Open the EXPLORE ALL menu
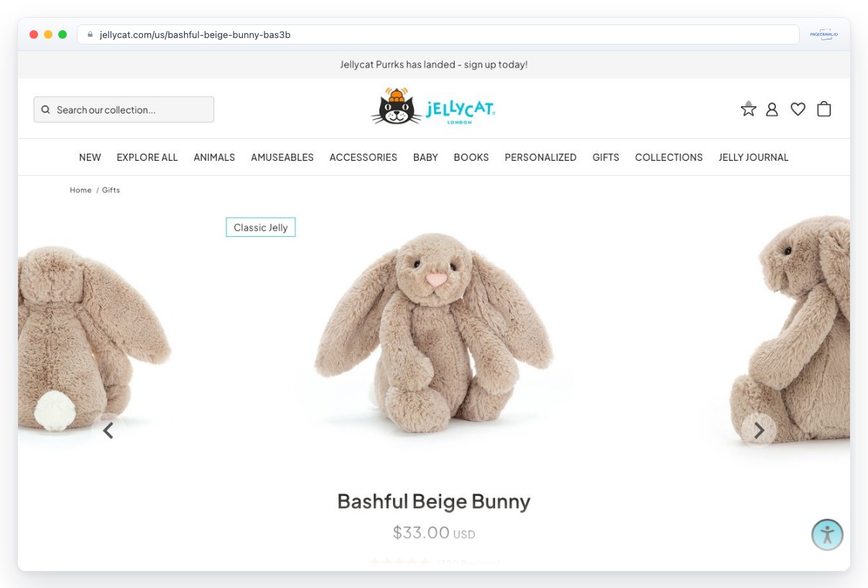 click(x=147, y=157)
